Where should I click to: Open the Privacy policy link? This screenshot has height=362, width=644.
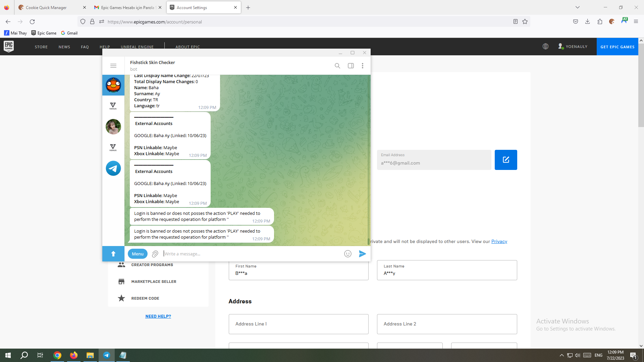point(499,241)
